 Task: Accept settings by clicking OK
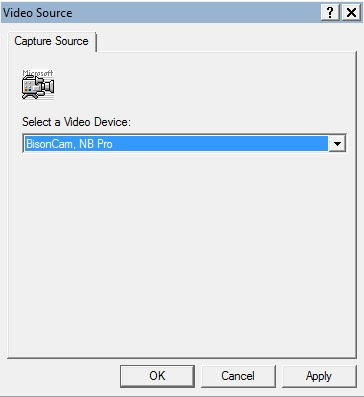(x=157, y=376)
